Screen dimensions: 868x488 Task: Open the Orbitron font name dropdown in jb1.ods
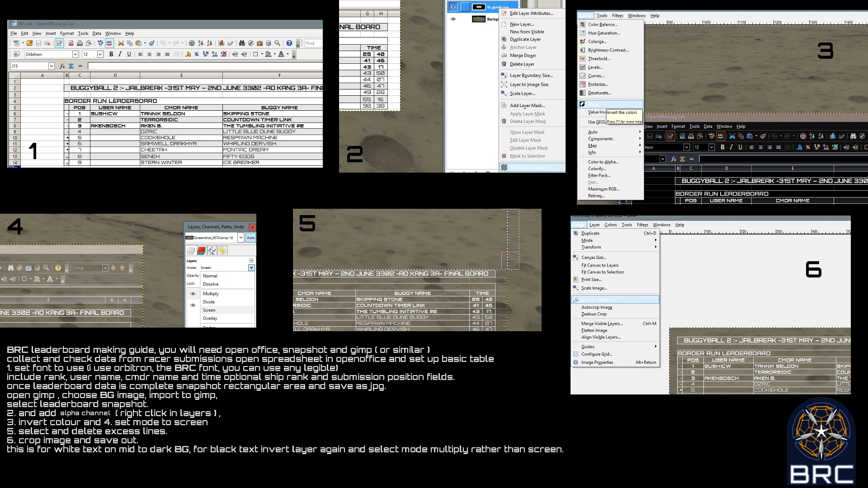pos(75,54)
